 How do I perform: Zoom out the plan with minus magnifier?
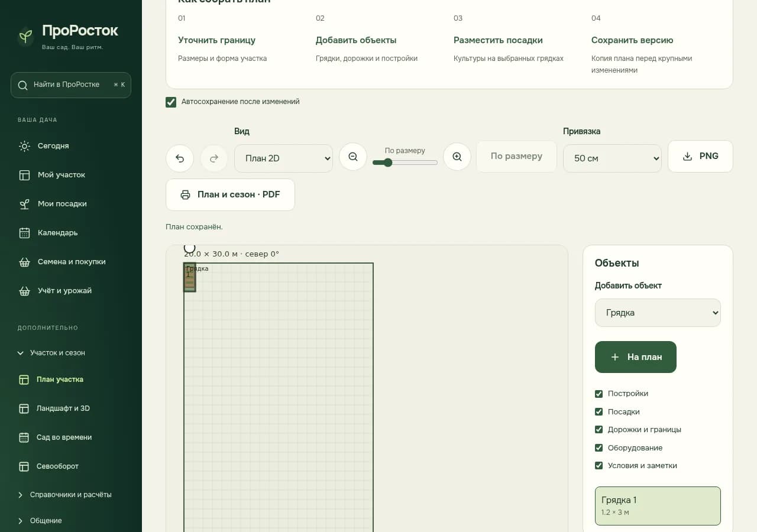(353, 157)
